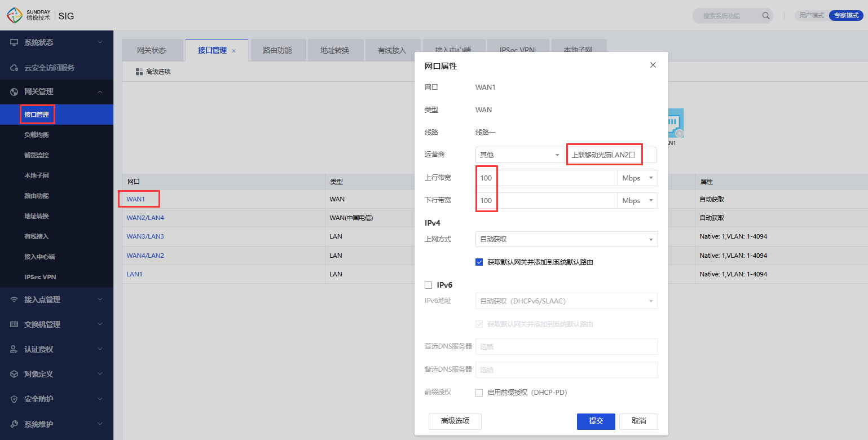The image size is (868, 440).
Task: Expand the 接入点管理 menu chevron
Action: tap(100, 300)
